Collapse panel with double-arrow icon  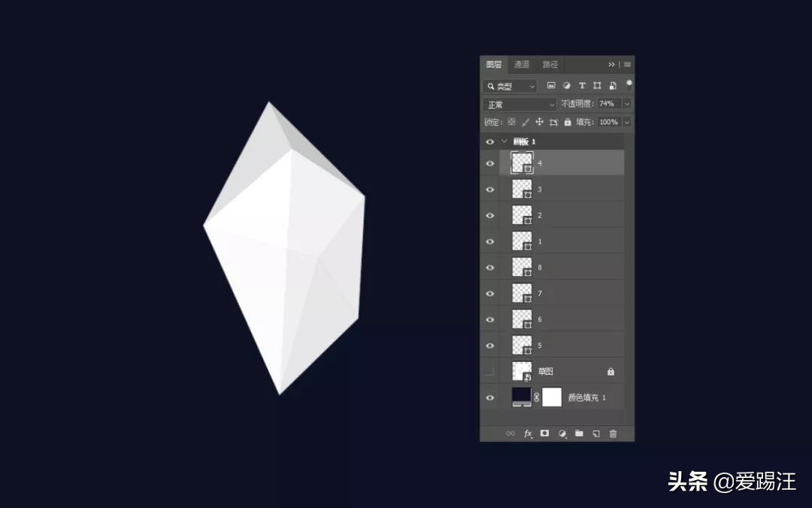pos(611,64)
